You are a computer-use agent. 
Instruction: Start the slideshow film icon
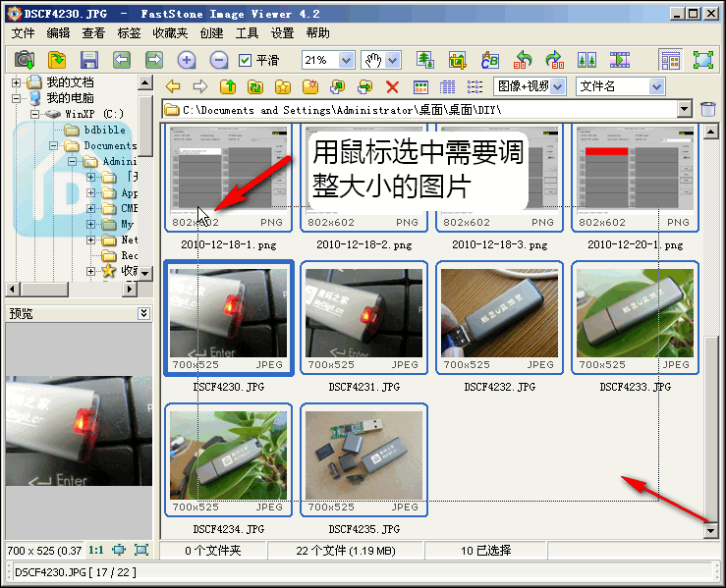click(620, 60)
